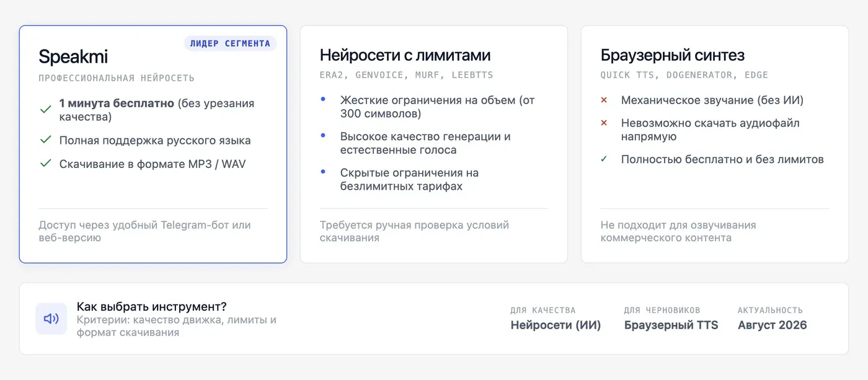Click 'Жесткие ограничения на объем' text
Viewport: 868px width, 380px height.
pyautogui.click(x=437, y=107)
